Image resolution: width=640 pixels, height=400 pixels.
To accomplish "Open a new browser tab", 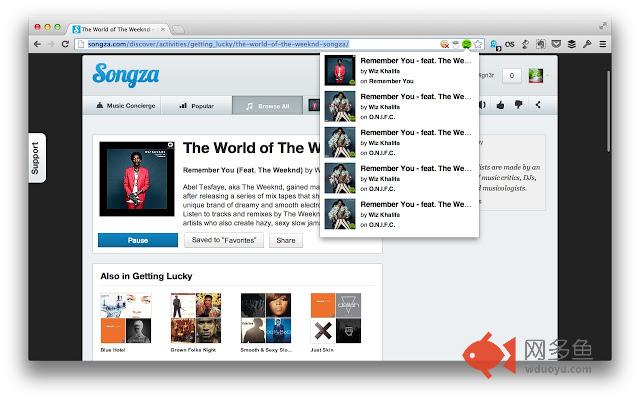I will coord(178,29).
